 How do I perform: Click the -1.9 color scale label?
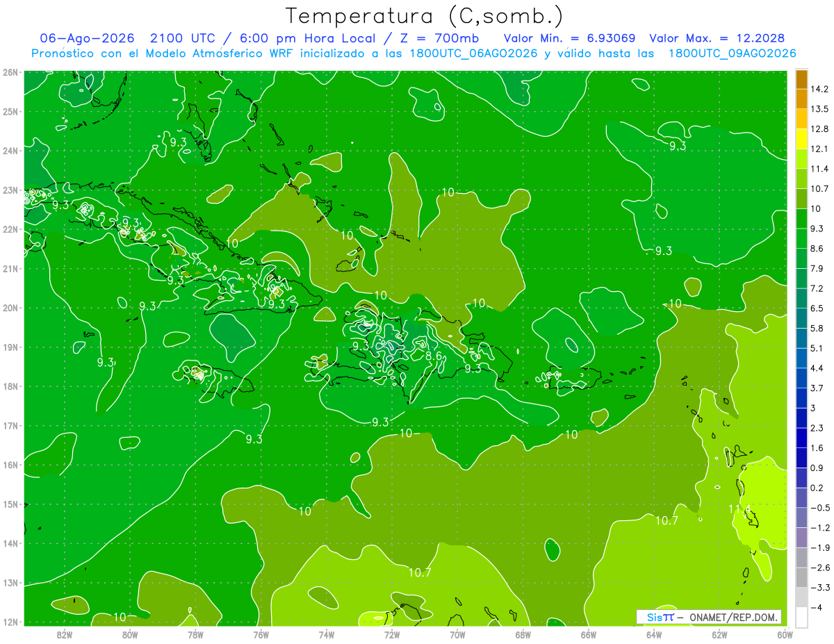click(819, 547)
